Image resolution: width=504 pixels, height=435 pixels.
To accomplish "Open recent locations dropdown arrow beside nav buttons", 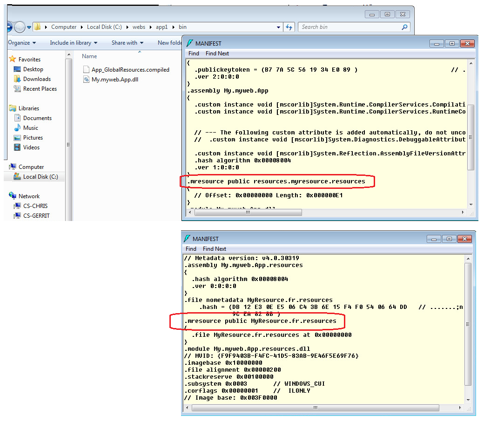I will point(29,27).
